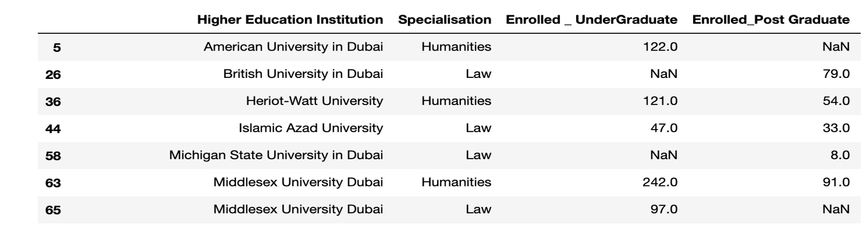Select the Enrolled_Post Graduate column header

point(771,20)
